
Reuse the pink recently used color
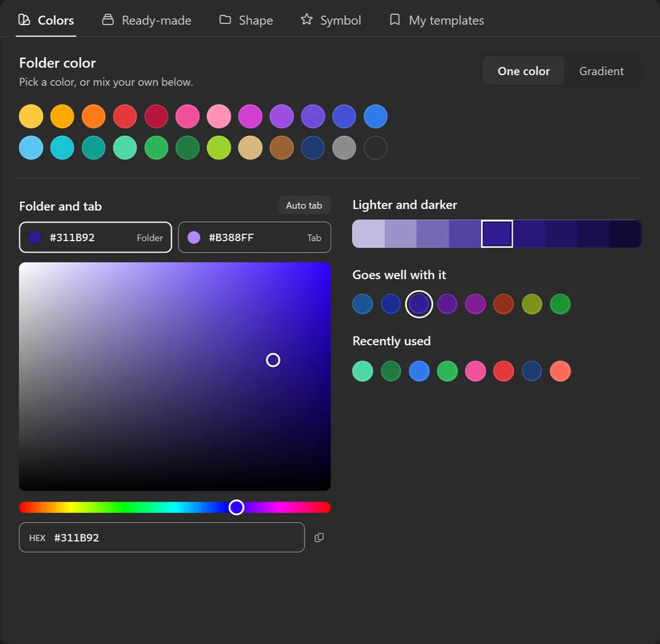pos(475,371)
